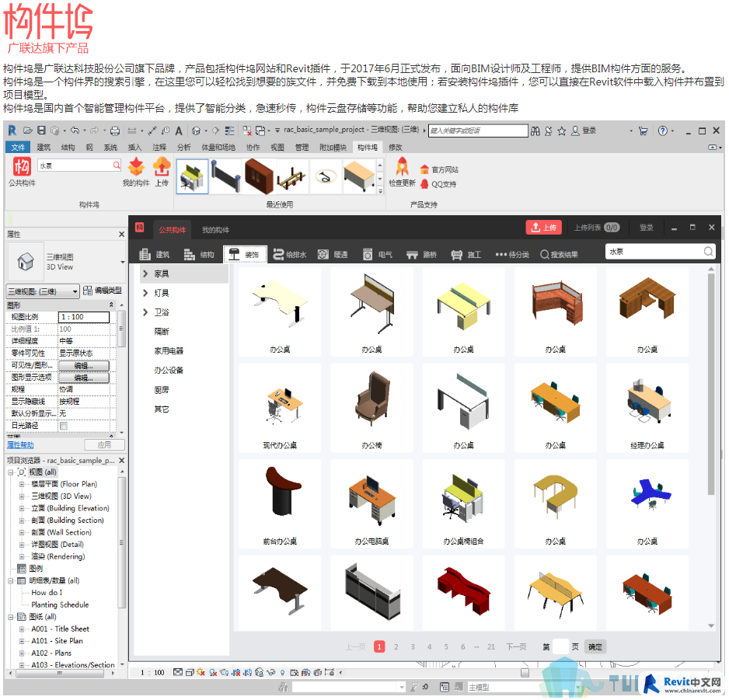Select the 电气 category tab
Screen dimensions: 729x700
coord(378,255)
